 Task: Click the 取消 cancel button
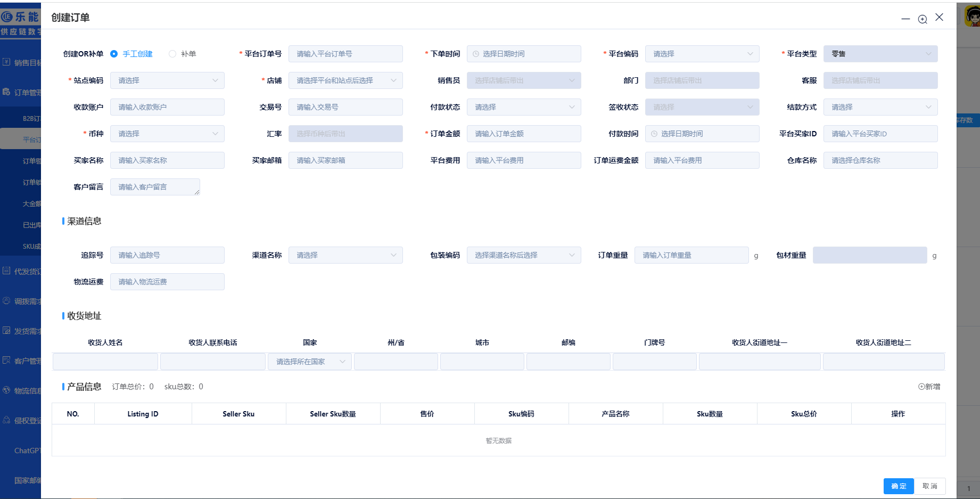pyautogui.click(x=929, y=486)
